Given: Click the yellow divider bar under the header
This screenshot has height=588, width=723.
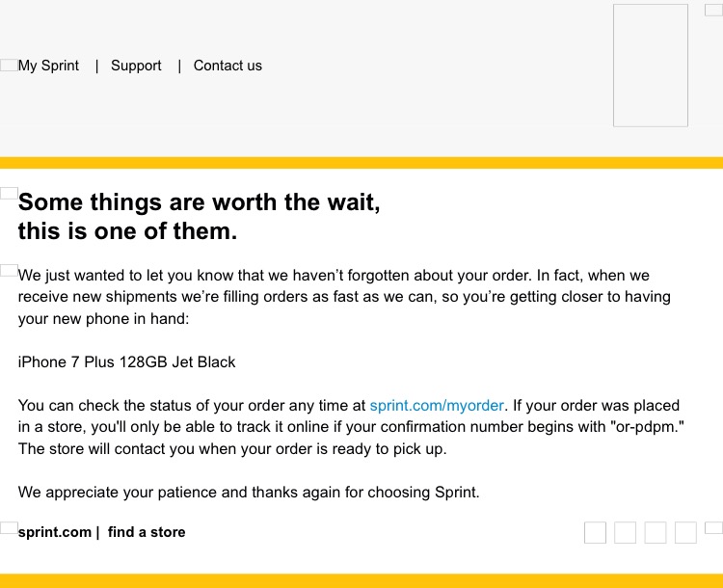Looking at the screenshot, I should tap(361, 163).
